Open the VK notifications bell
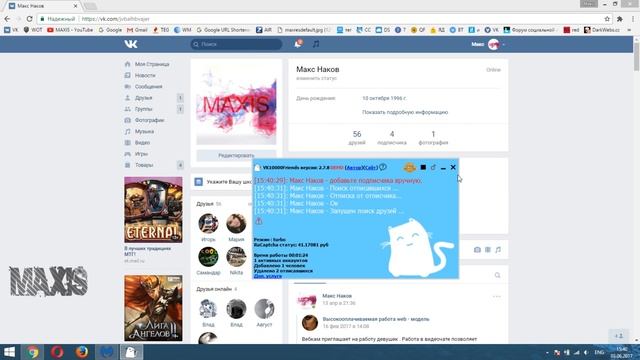Viewport: 640px width, 360px height. pyautogui.click(x=298, y=44)
